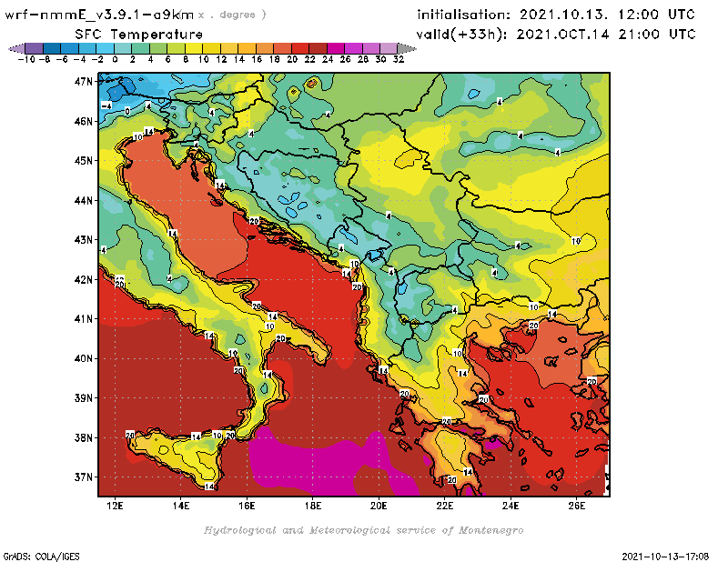Click the yellow 8 to 10 legend swatch
Image resolution: width=728 pixels, height=562 pixels.
coord(194,48)
